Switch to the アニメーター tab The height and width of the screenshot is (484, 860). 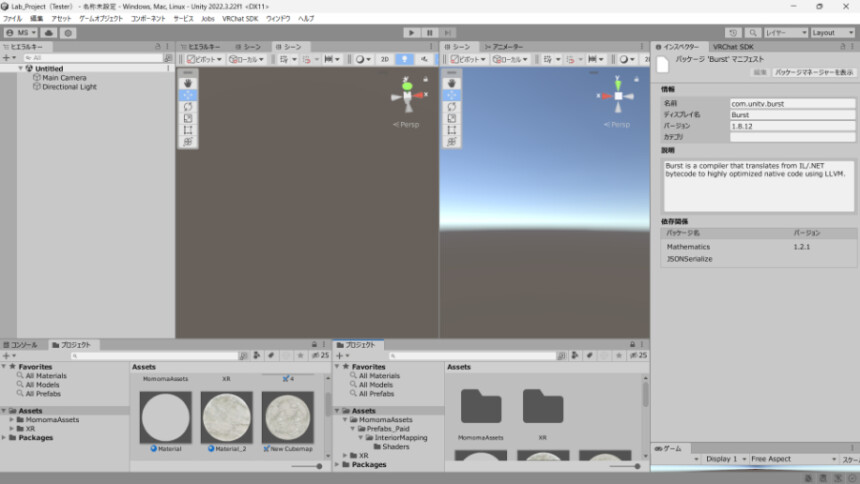(x=503, y=47)
